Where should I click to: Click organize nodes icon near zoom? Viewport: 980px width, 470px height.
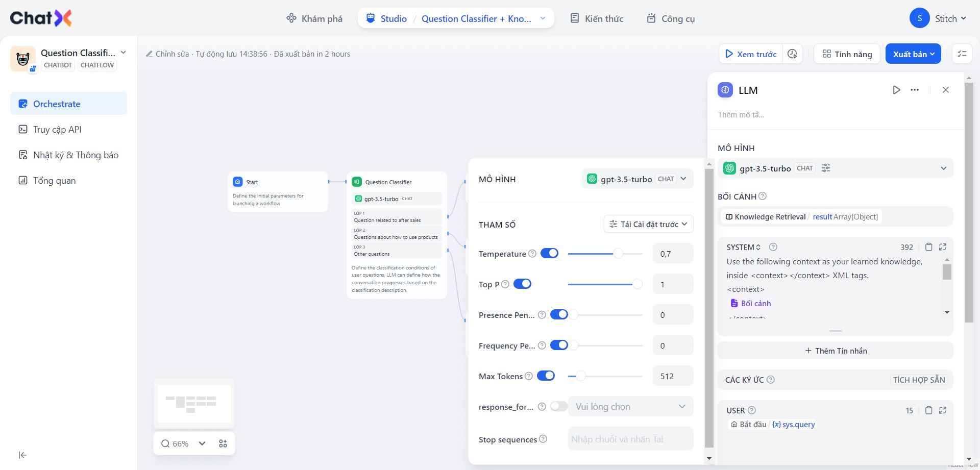[x=223, y=443]
